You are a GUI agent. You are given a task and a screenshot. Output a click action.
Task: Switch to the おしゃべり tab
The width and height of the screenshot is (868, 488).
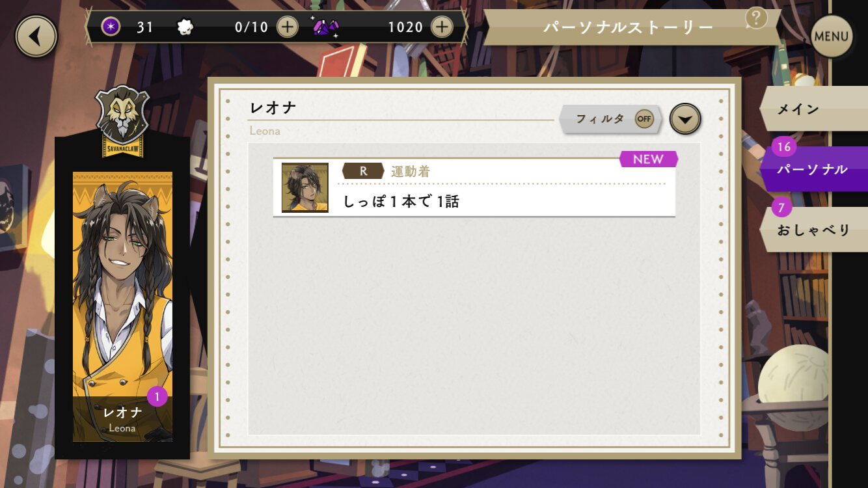coord(813,230)
